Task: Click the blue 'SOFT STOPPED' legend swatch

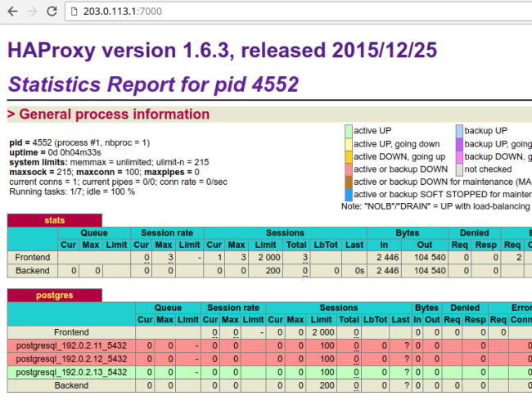Action: (x=349, y=194)
